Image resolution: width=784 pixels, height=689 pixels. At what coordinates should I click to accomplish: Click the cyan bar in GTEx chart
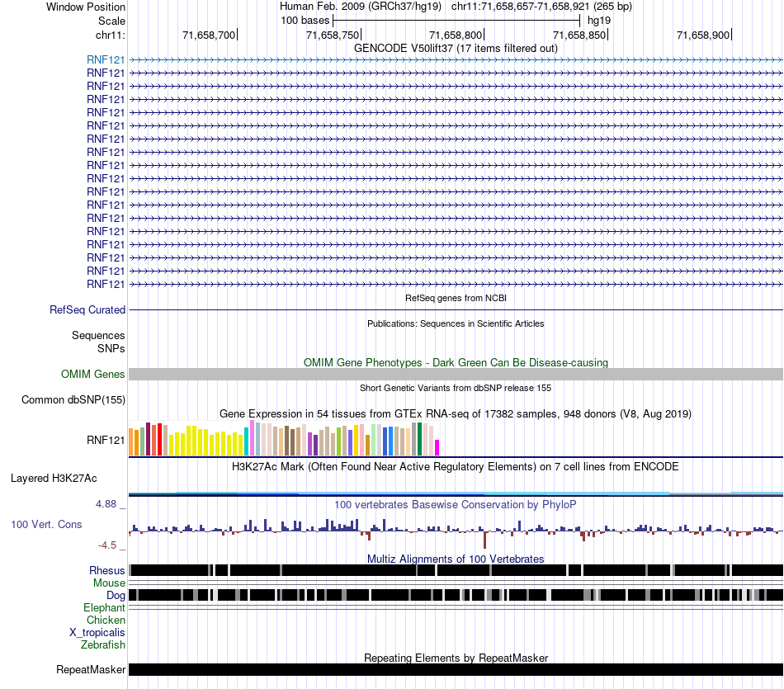click(x=246, y=441)
